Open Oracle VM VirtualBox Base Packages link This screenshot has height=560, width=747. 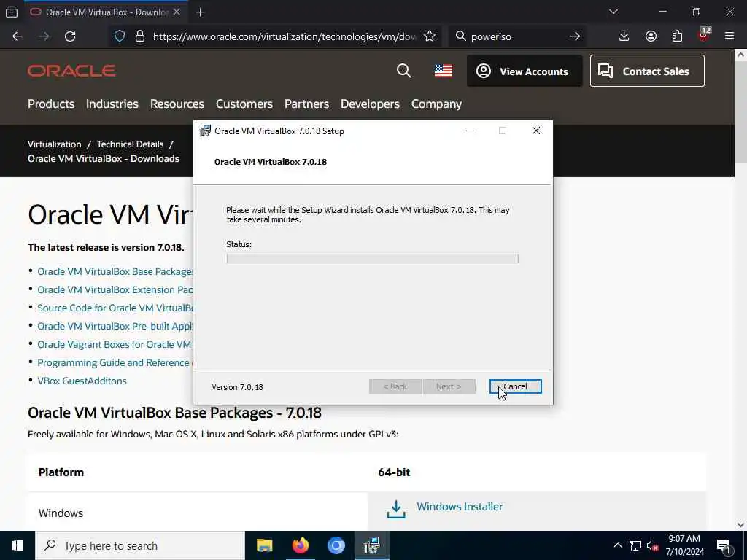(115, 271)
